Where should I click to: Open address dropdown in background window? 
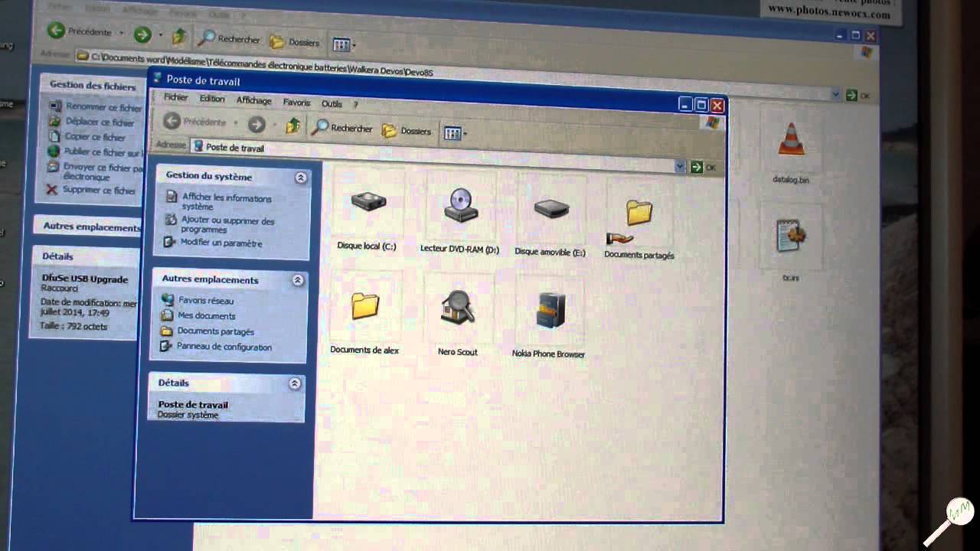(x=835, y=94)
